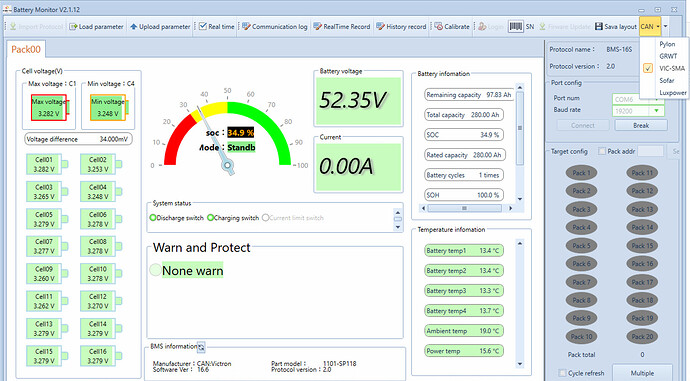690x381 pixels.
Task: Click the SOC gauge needle hub
Action: click(x=228, y=165)
